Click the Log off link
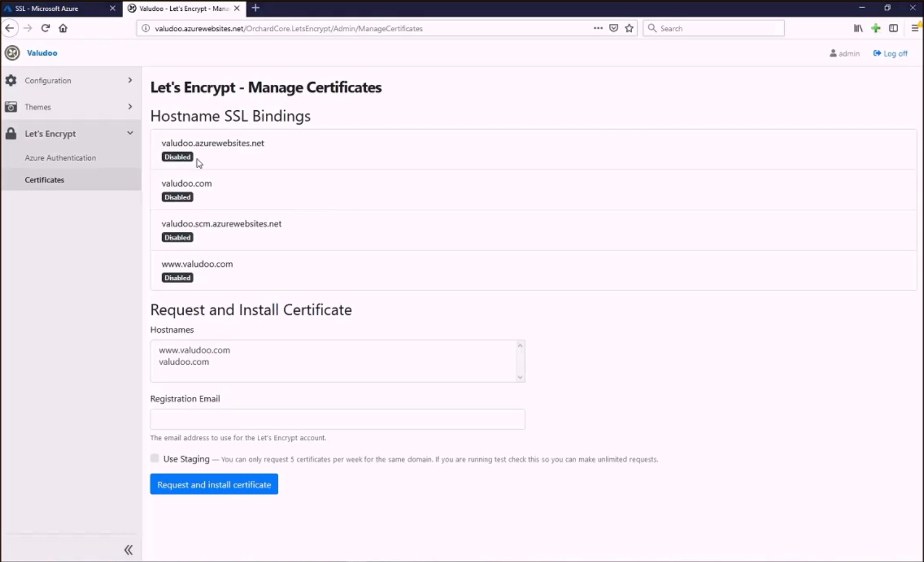This screenshot has height=562, width=924. point(890,53)
